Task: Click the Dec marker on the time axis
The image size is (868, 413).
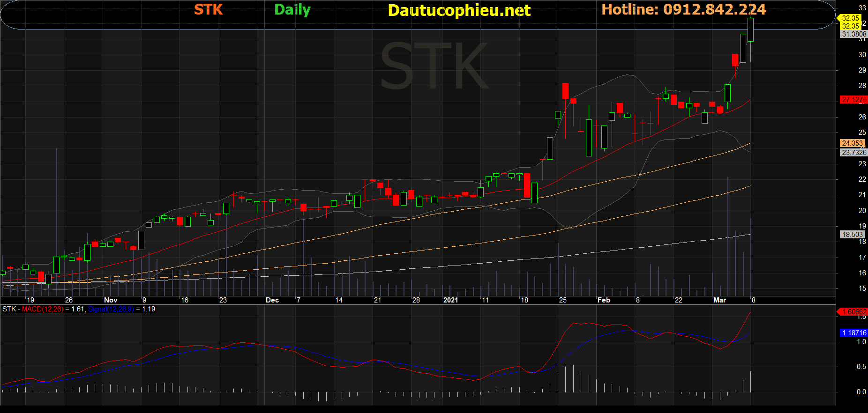Action: [272, 300]
